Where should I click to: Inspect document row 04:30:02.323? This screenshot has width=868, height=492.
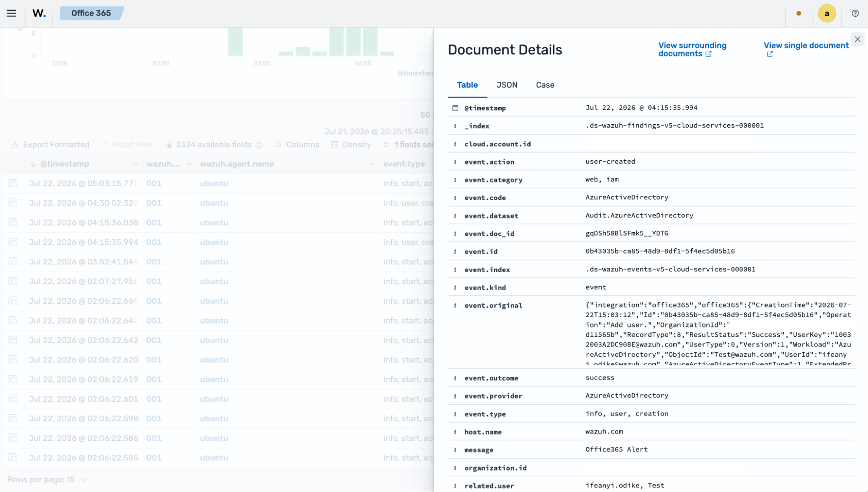tap(13, 203)
